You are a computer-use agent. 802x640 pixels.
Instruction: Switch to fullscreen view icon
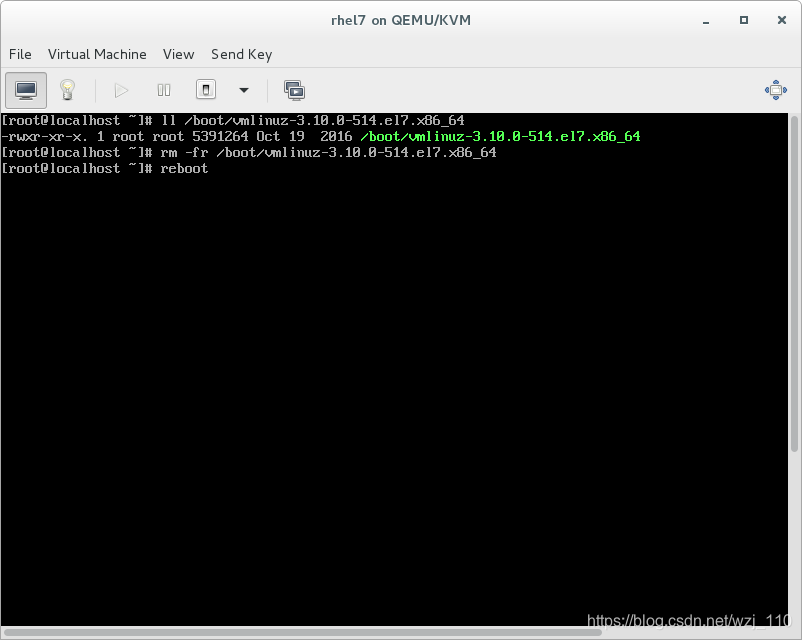775,90
